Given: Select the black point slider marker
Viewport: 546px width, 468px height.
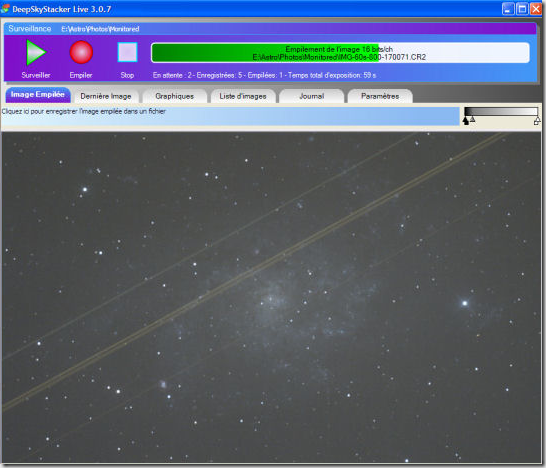Looking at the screenshot, I should click(x=466, y=120).
